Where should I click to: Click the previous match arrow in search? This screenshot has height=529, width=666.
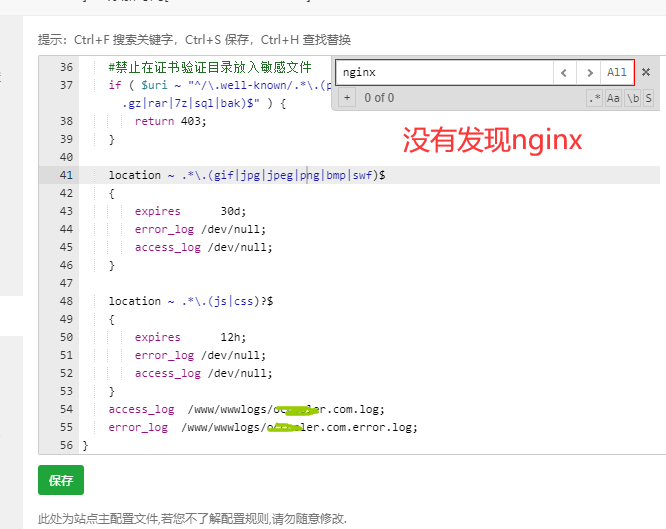[564, 73]
